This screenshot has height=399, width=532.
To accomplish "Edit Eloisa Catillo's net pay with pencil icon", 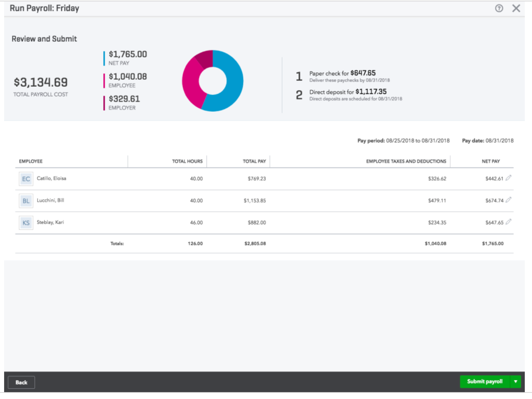I will click(509, 178).
